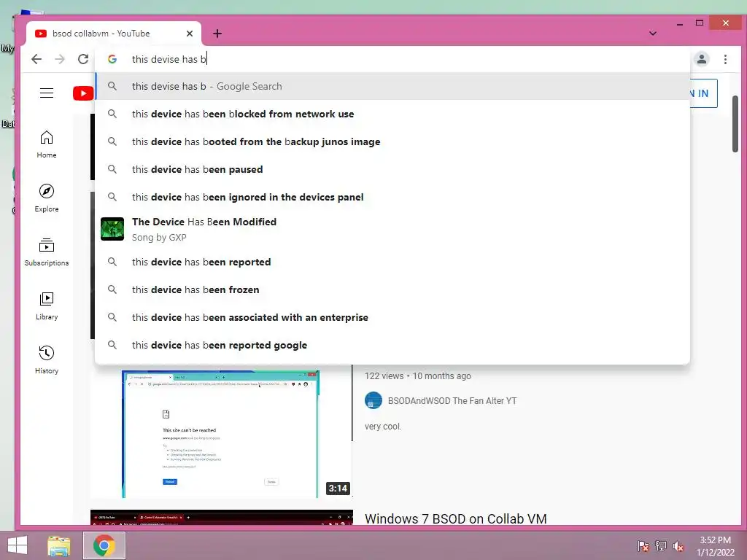Open Action Center flag tray icon

[643, 546]
